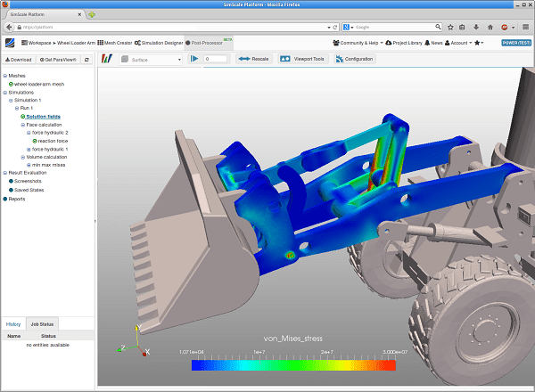Click the green status icon of wheel-loader-arm mesh
Viewport: 535px width, 392px height.
[x=11, y=85]
